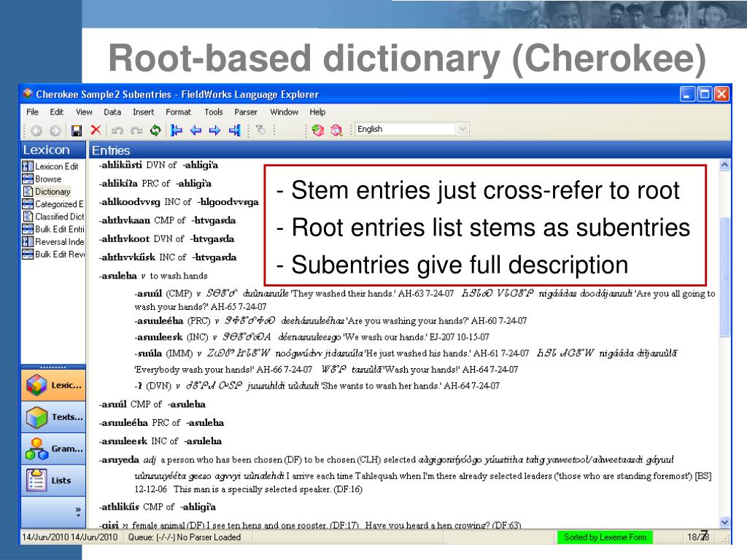Switch to Lexicon area button

point(53,385)
